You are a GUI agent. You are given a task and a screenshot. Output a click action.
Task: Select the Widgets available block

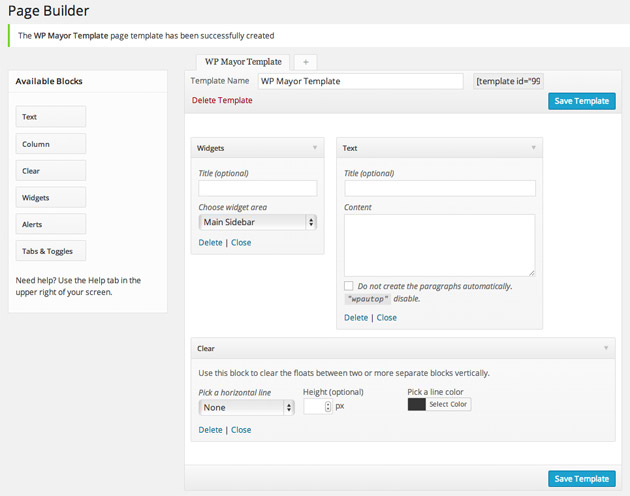click(51, 197)
